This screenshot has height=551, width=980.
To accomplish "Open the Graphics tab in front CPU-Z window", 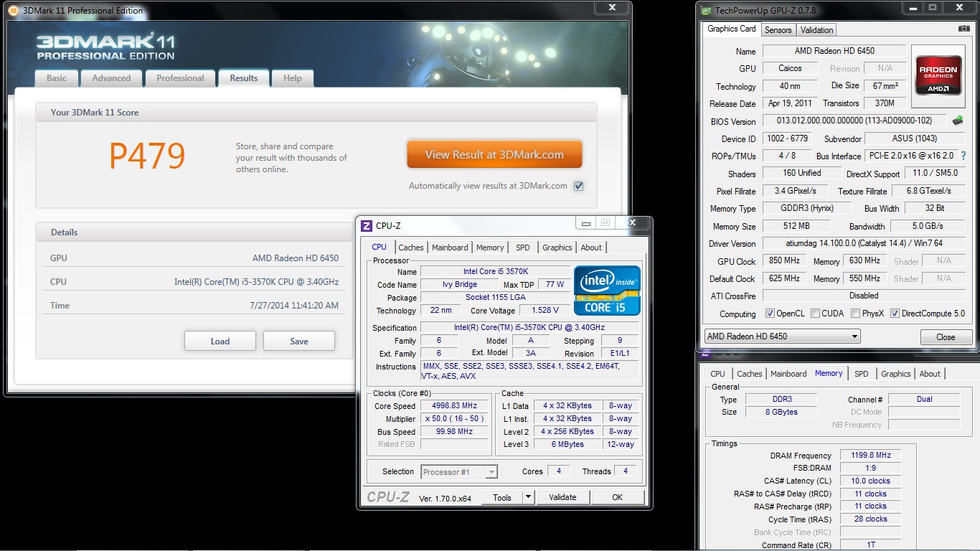I will click(557, 248).
